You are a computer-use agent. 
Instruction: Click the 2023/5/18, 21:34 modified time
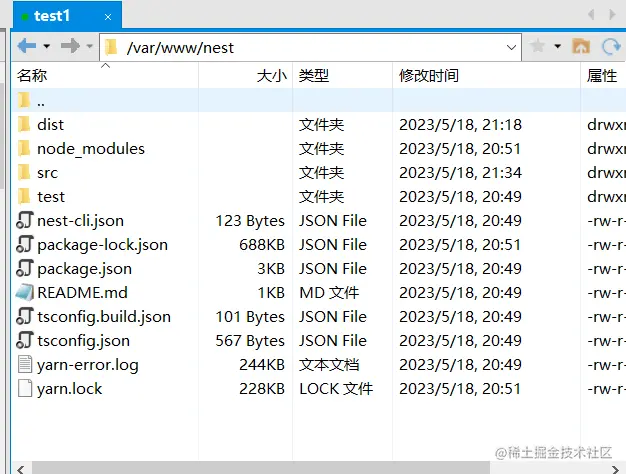coord(460,173)
